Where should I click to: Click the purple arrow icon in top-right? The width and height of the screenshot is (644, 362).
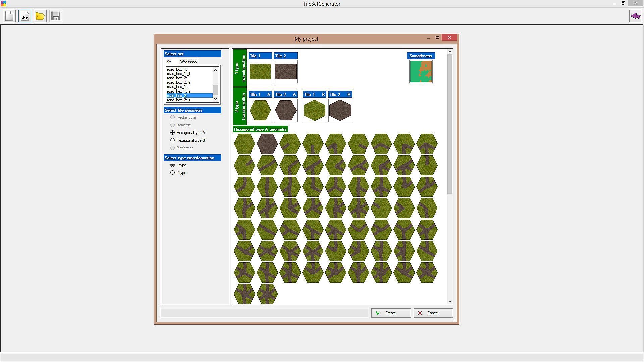pos(635,16)
